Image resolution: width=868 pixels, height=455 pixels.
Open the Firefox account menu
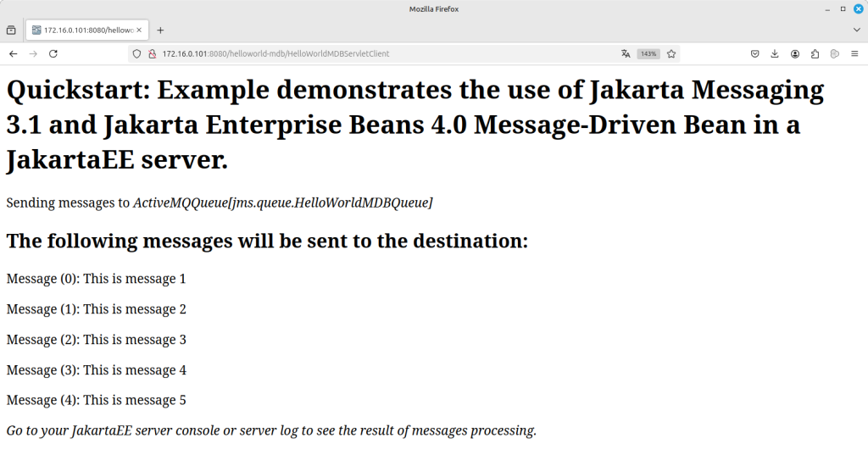coord(795,53)
